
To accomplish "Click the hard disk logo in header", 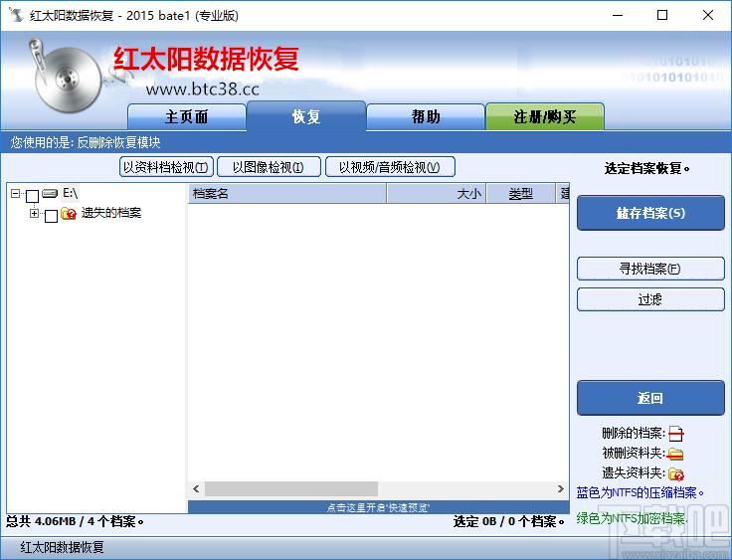I will (x=66, y=77).
